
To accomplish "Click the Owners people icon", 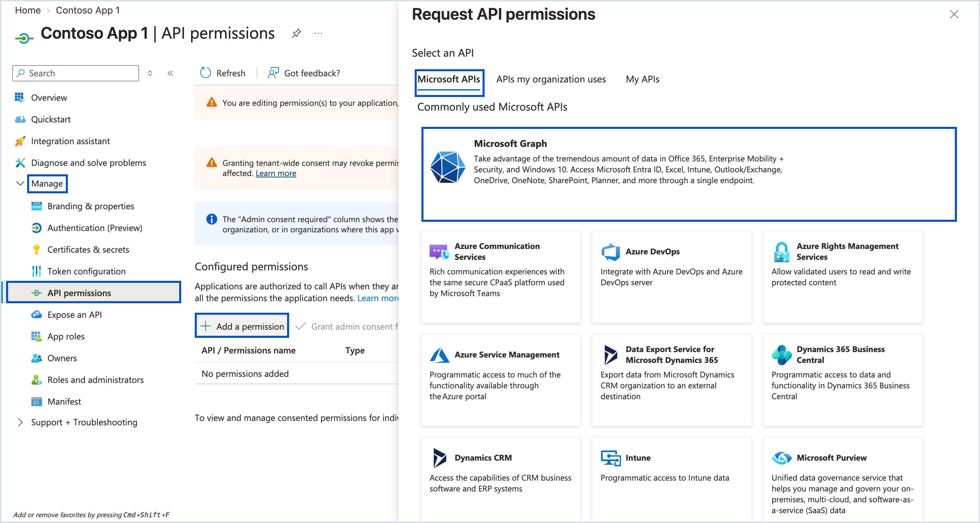I will tap(36, 358).
